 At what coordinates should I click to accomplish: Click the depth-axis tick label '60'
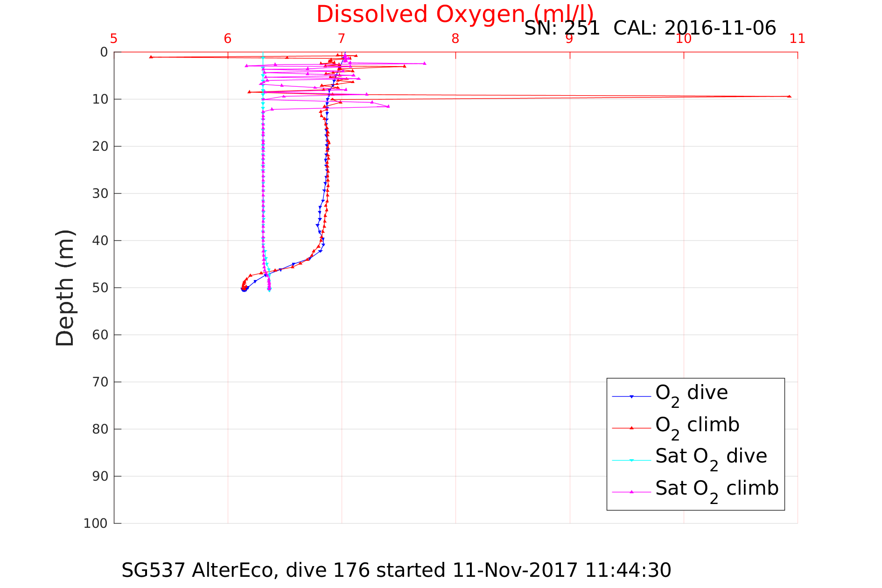pyautogui.click(x=100, y=335)
